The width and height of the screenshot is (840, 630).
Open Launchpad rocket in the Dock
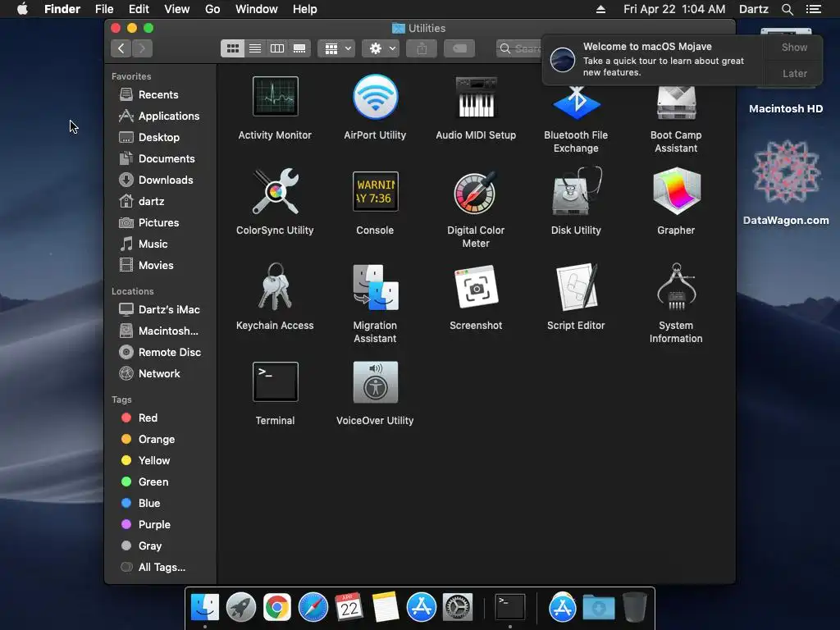tap(241, 607)
